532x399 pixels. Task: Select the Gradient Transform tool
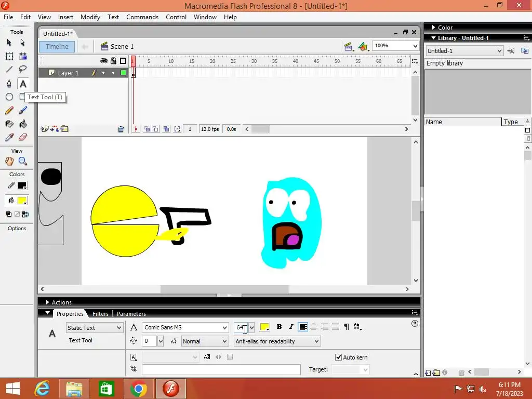[x=23, y=56]
